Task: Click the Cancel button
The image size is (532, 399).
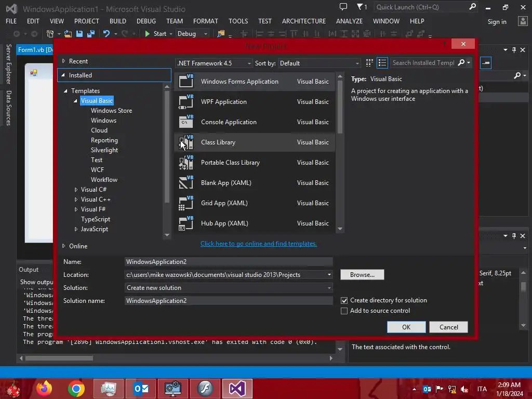Action: pyautogui.click(x=448, y=327)
